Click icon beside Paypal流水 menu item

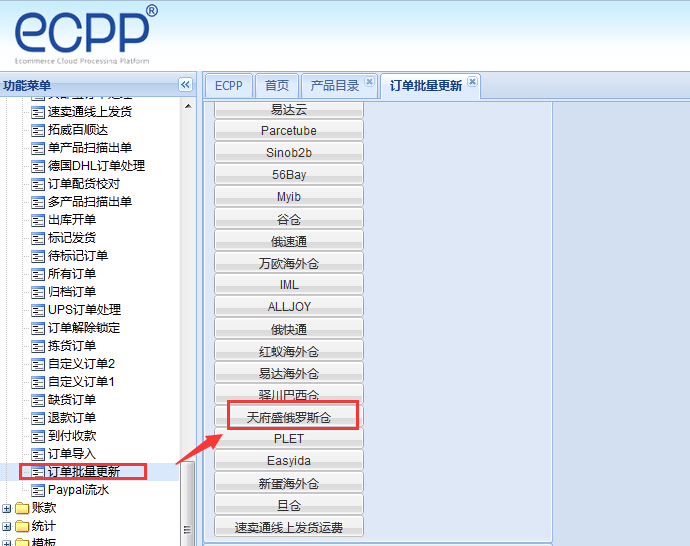(38, 490)
